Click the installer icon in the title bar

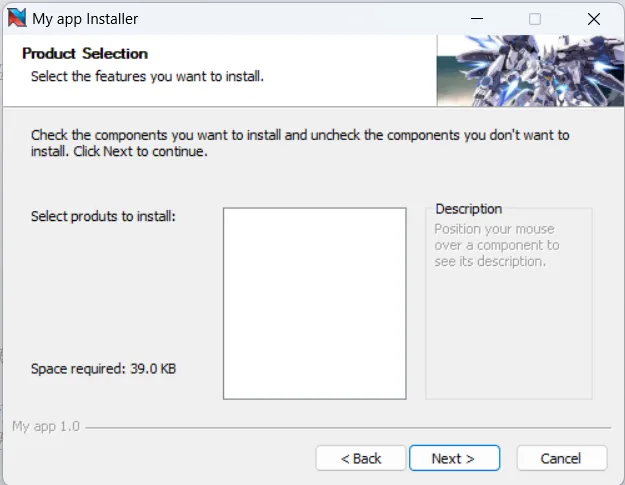click(x=17, y=18)
